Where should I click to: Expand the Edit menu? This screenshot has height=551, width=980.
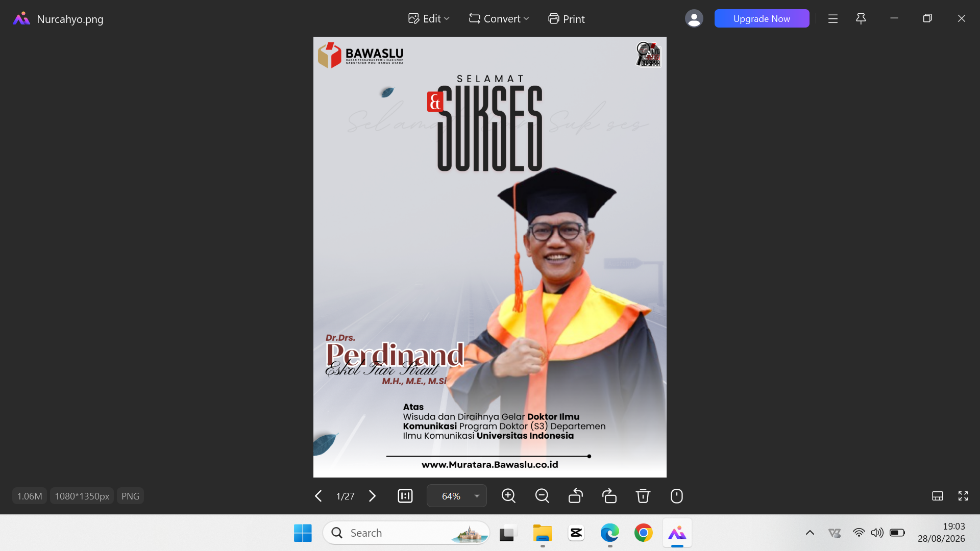point(429,19)
